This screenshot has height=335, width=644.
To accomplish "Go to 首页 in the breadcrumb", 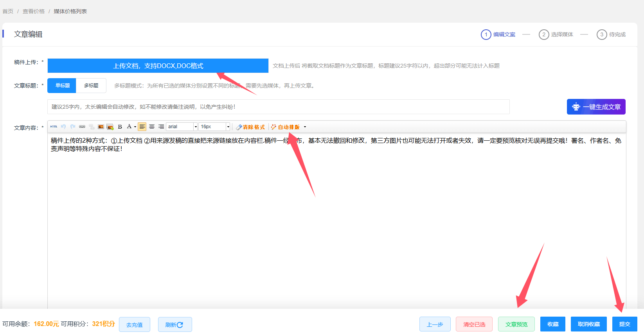I will click(8, 11).
